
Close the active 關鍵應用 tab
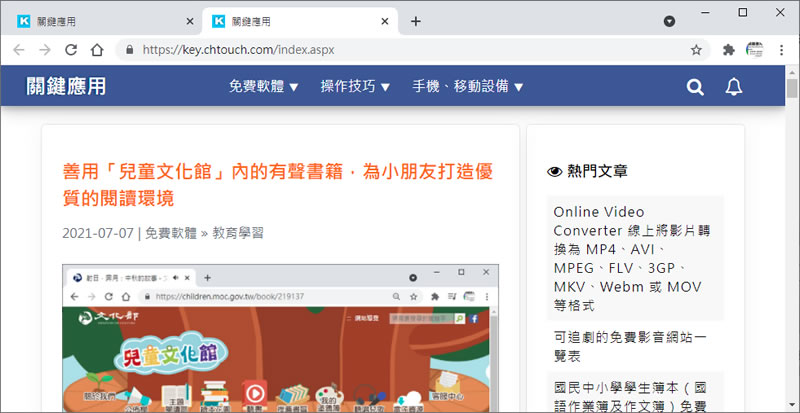(385, 21)
